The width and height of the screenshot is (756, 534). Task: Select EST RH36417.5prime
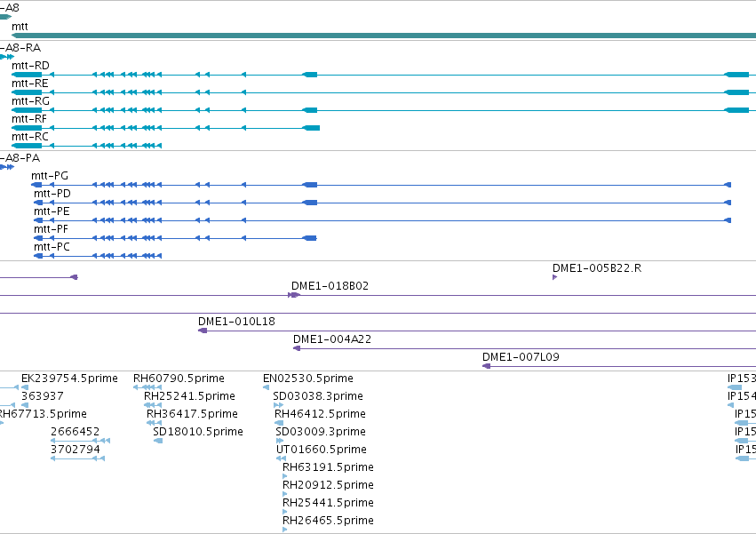click(193, 414)
